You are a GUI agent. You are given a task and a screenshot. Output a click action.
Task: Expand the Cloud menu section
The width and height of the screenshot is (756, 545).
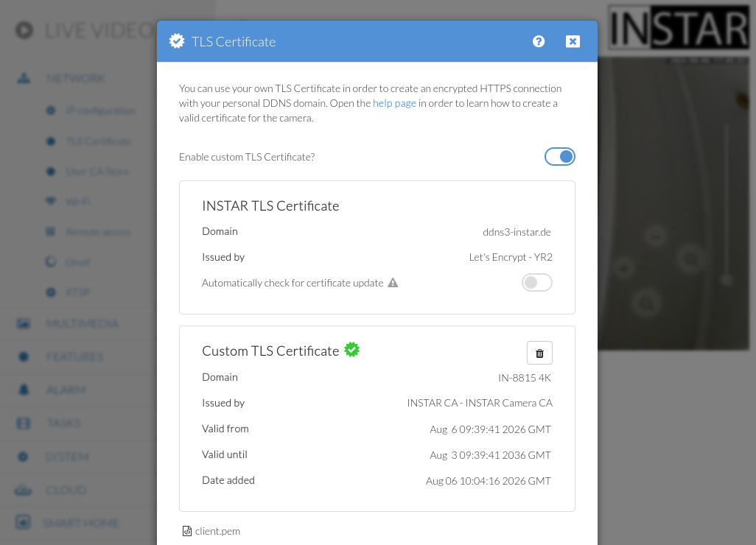pyautogui.click(x=66, y=490)
